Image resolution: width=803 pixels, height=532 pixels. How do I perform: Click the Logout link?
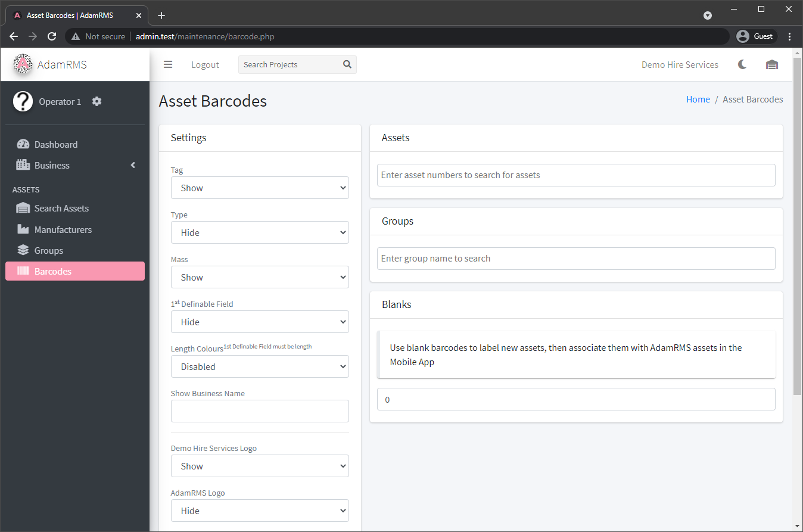tap(205, 65)
